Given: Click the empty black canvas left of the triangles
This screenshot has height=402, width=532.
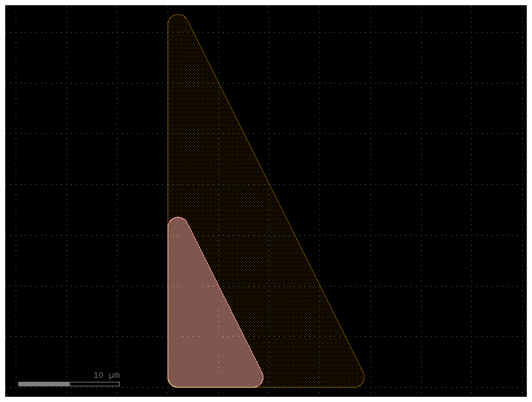Looking at the screenshot, I should click(85, 196).
